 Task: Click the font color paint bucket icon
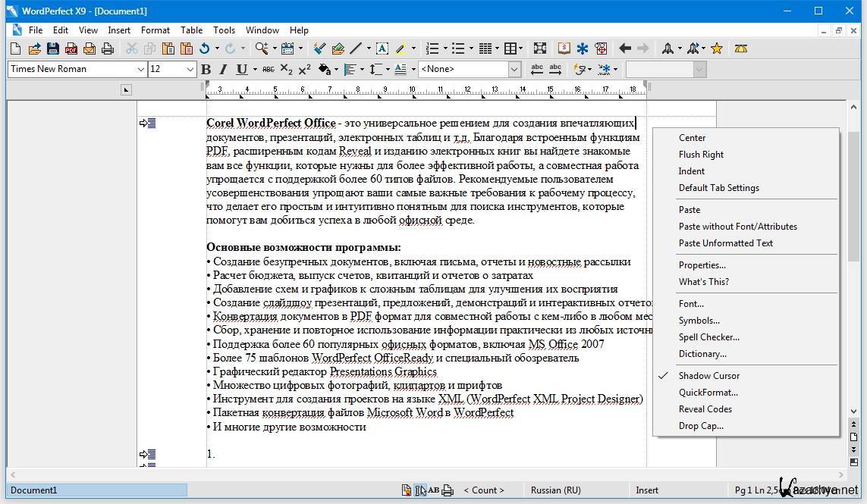[x=325, y=69]
